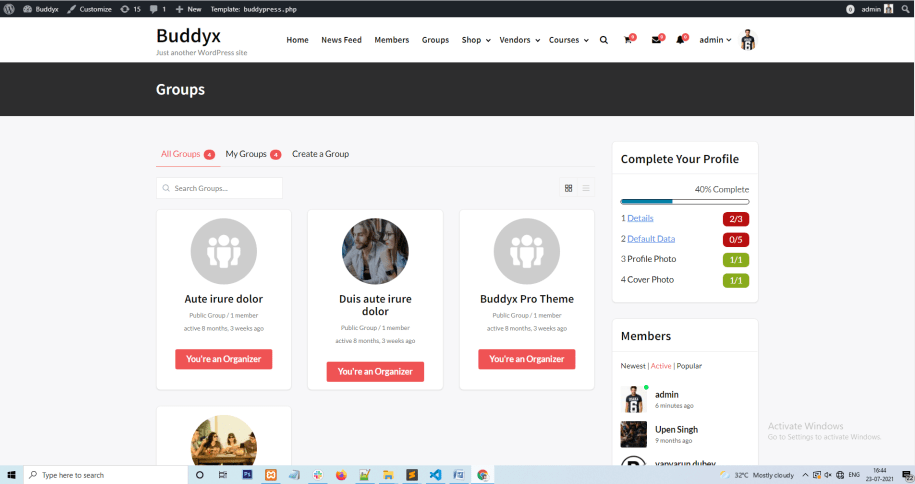
Task: Click New in the admin bar
Action: coord(188,9)
